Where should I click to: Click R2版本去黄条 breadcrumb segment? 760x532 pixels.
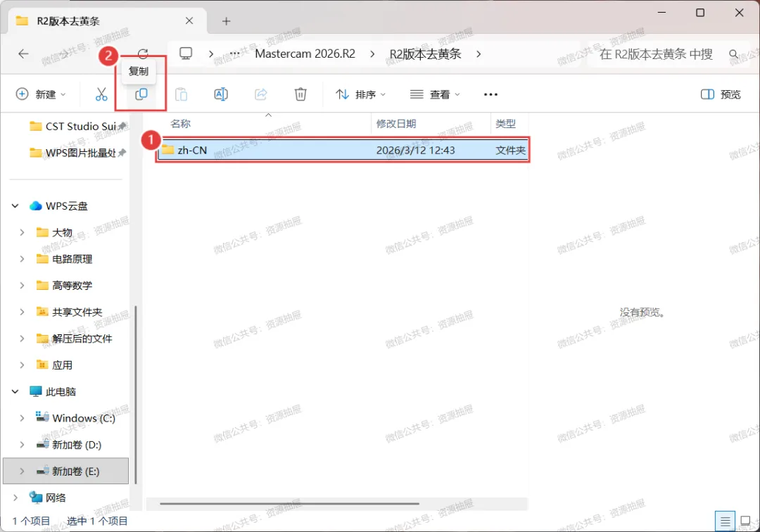425,53
